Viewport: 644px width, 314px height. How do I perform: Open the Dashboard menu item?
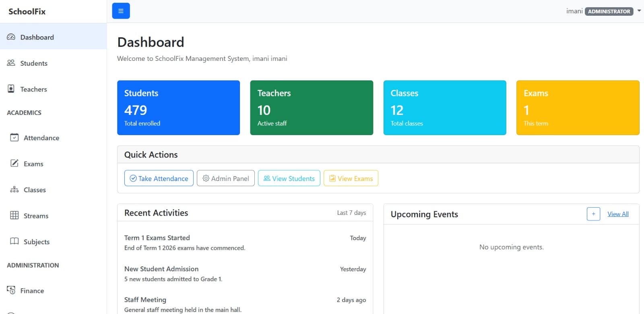[53, 37]
